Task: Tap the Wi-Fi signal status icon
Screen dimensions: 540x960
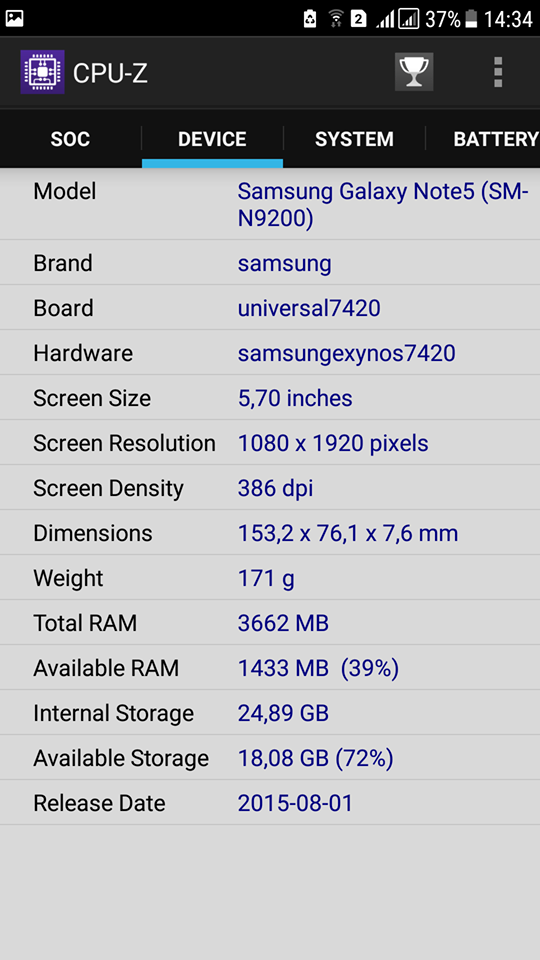Action: click(336, 19)
